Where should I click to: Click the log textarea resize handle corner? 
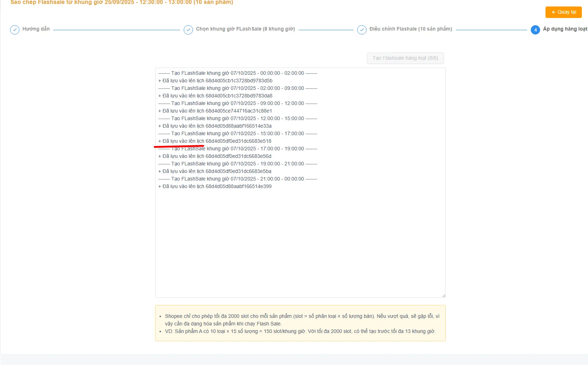pos(444,296)
